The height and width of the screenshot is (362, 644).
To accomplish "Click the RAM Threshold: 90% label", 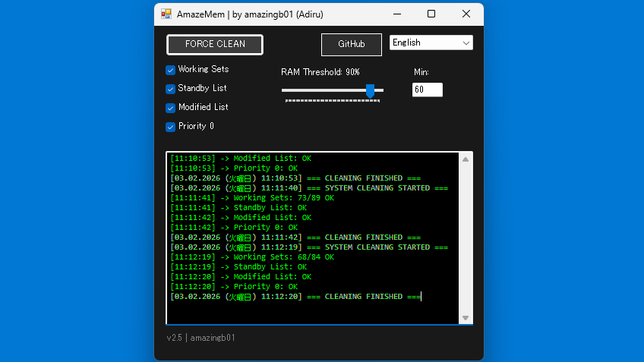I will tap(320, 72).
